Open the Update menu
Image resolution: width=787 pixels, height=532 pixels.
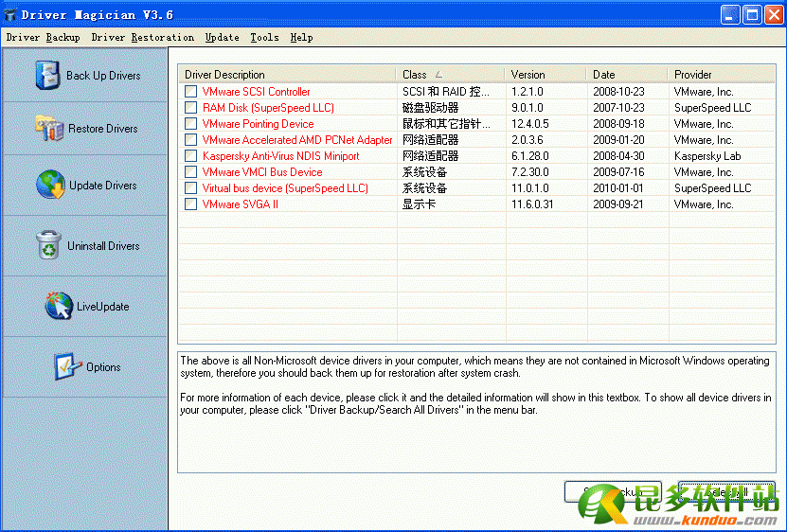pyautogui.click(x=222, y=37)
